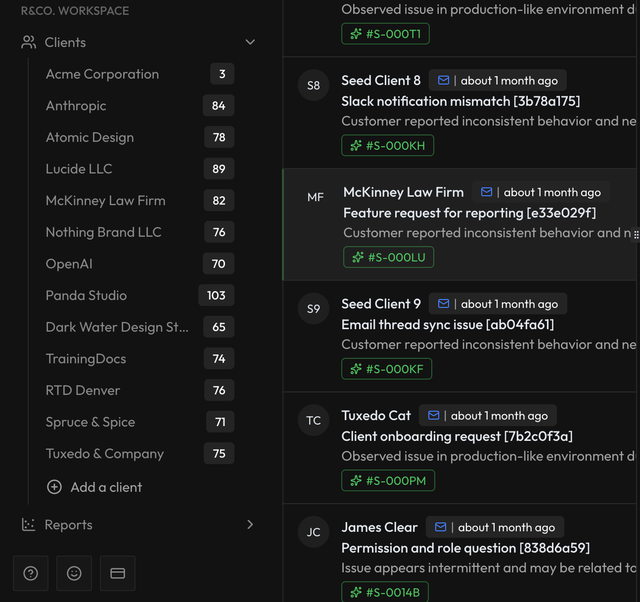640x602 pixels.
Task: Open ticket tag #S-000LU
Action: click(x=389, y=257)
